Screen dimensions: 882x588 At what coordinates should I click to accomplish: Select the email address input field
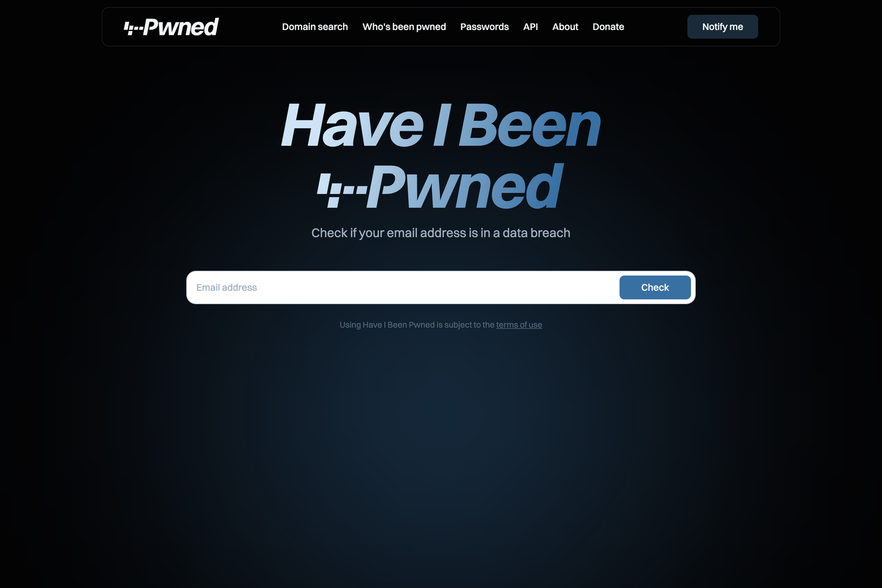[403, 287]
